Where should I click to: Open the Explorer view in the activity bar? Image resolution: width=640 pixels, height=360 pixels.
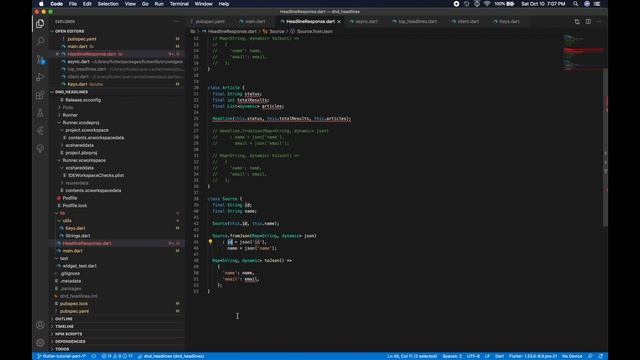click(40, 24)
